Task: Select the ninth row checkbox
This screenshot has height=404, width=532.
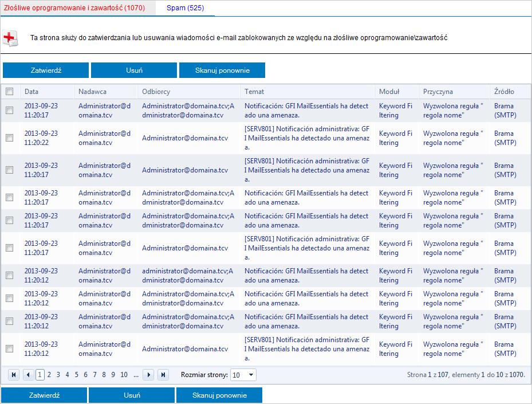Action: click(10, 321)
